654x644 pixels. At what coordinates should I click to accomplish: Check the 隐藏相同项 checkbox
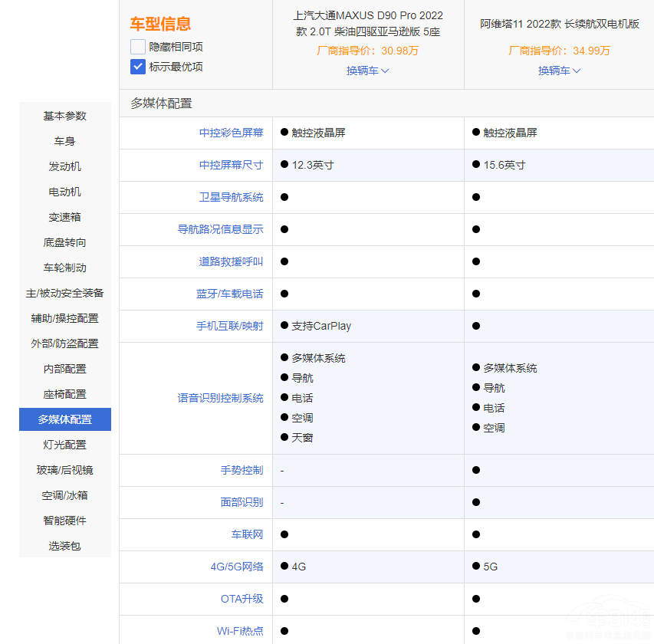pos(138,47)
